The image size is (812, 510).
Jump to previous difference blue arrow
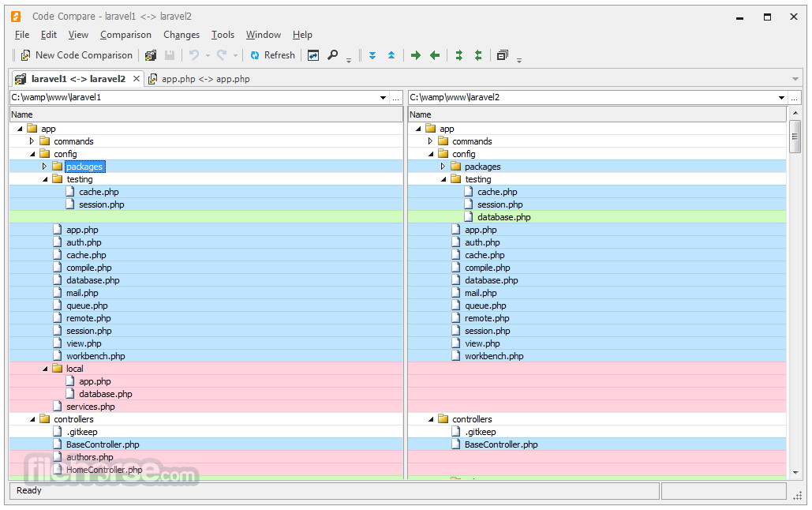click(x=391, y=55)
